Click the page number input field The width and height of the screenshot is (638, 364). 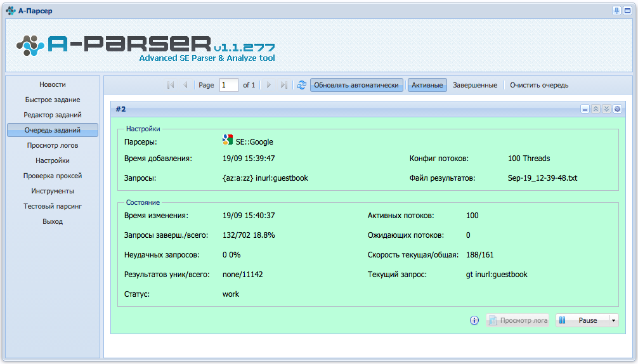point(229,85)
